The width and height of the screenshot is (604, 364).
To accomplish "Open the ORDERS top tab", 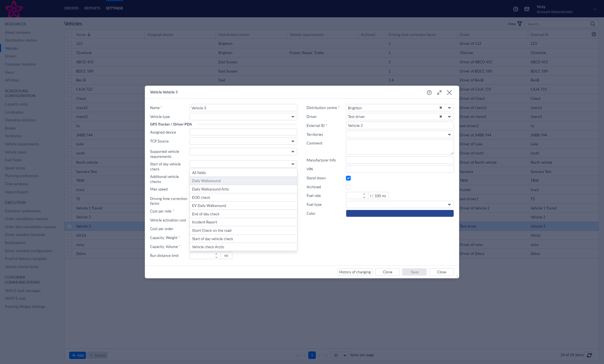I will click(x=71, y=8).
